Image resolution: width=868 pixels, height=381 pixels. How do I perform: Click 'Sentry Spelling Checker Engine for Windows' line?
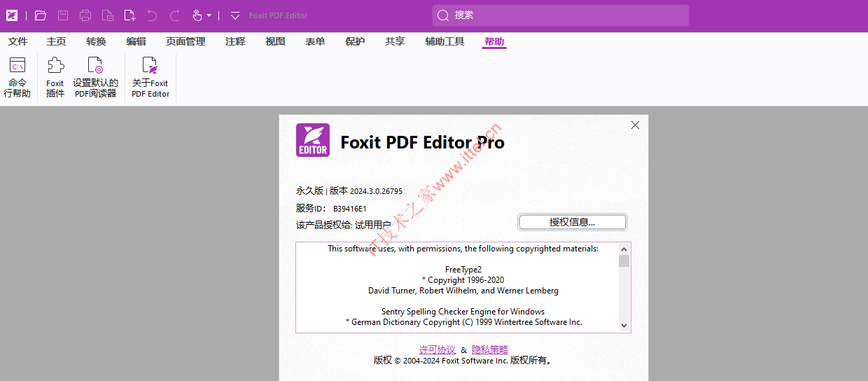click(463, 312)
